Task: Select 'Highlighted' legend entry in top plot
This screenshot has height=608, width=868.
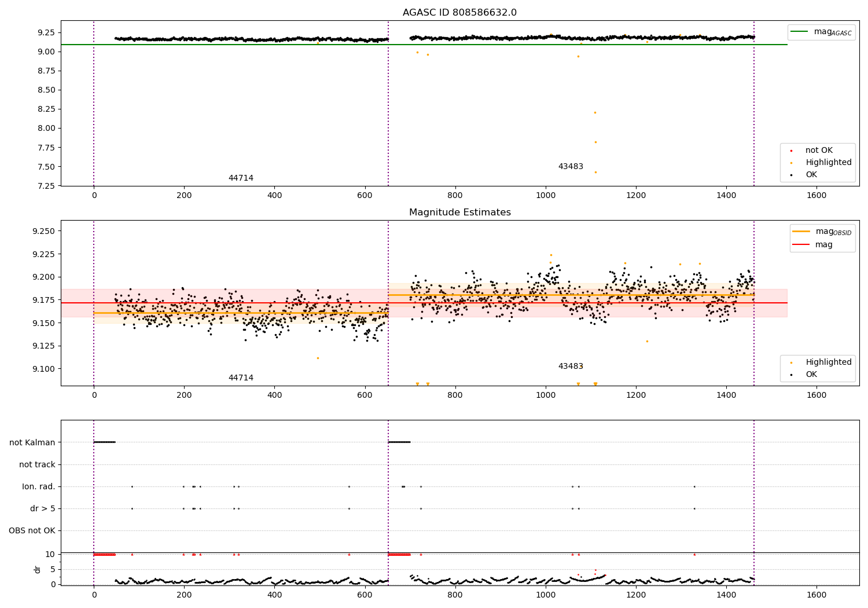Action: click(829, 162)
